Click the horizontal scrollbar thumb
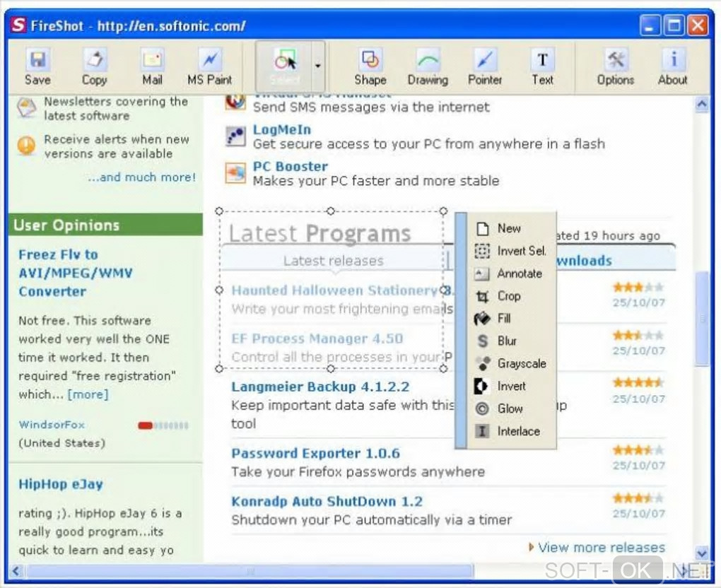This screenshot has height=588, width=721. (250, 572)
